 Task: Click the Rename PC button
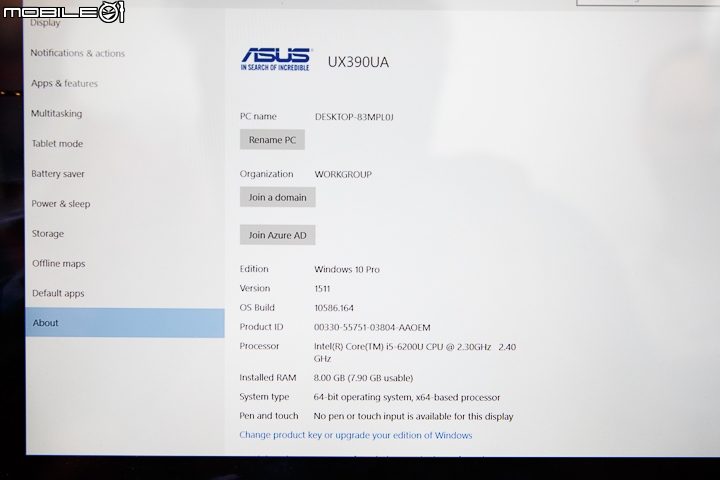(x=272, y=140)
